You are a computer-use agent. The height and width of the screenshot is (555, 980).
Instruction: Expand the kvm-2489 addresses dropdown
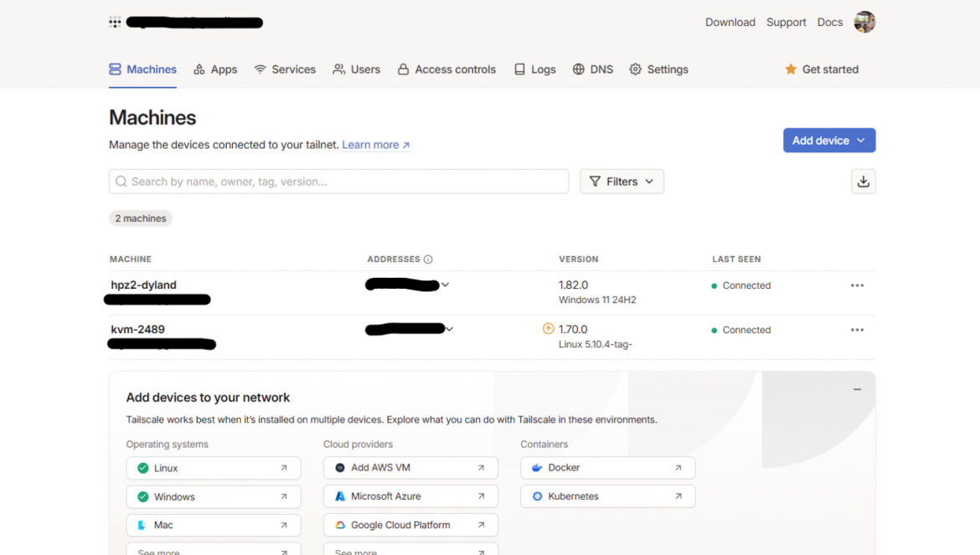coord(449,329)
